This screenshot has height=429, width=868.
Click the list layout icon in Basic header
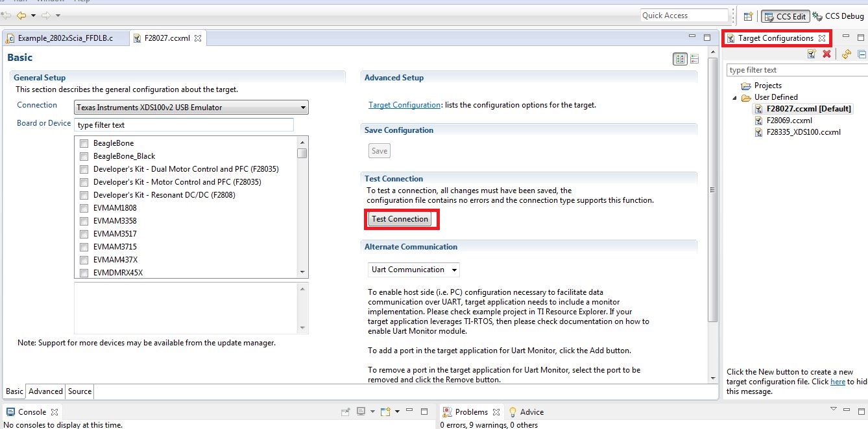[694, 59]
